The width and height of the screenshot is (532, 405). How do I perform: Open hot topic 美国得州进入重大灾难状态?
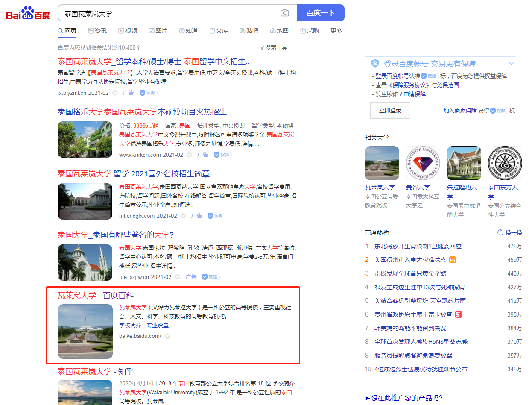[410, 260]
